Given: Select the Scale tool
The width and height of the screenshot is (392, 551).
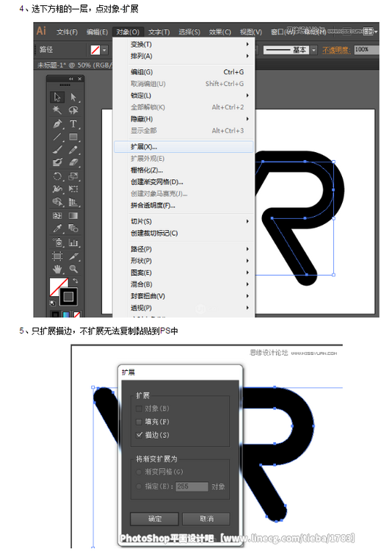Looking at the screenshot, I should pos(73,176).
